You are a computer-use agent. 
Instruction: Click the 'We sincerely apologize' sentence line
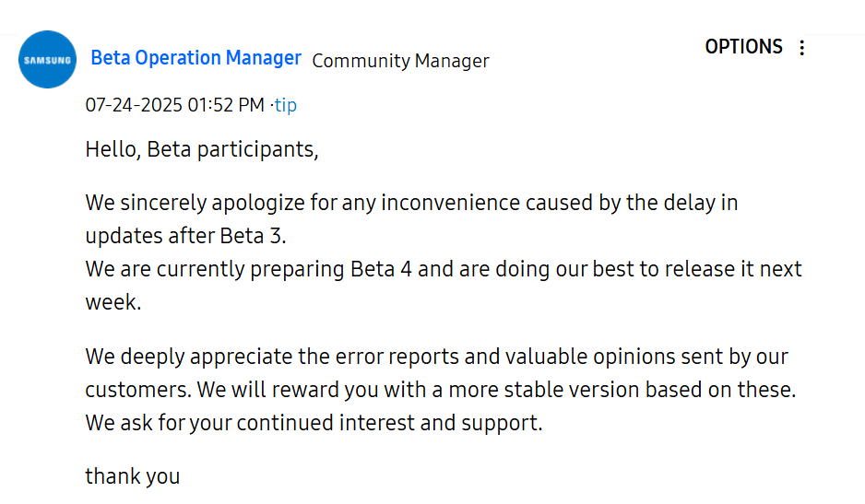coord(411,203)
